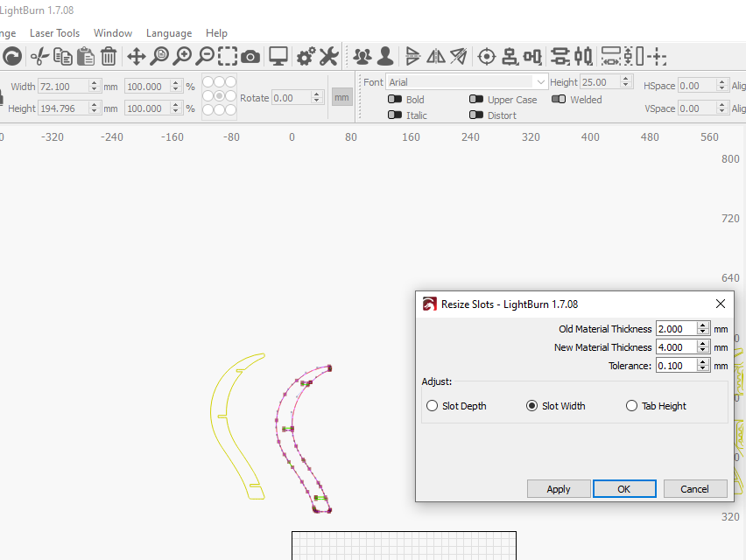This screenshot has height=560, width=746.
Task: Open the Window menu
Action: pos(113,33)
